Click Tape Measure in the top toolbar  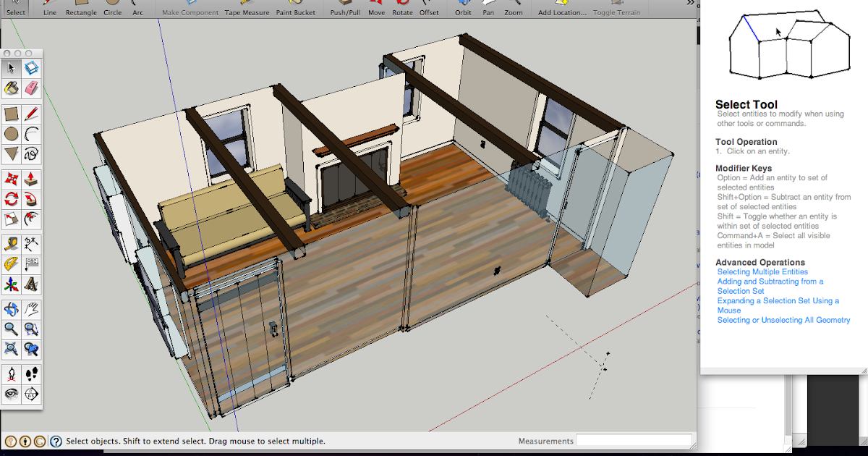[247, 12]
